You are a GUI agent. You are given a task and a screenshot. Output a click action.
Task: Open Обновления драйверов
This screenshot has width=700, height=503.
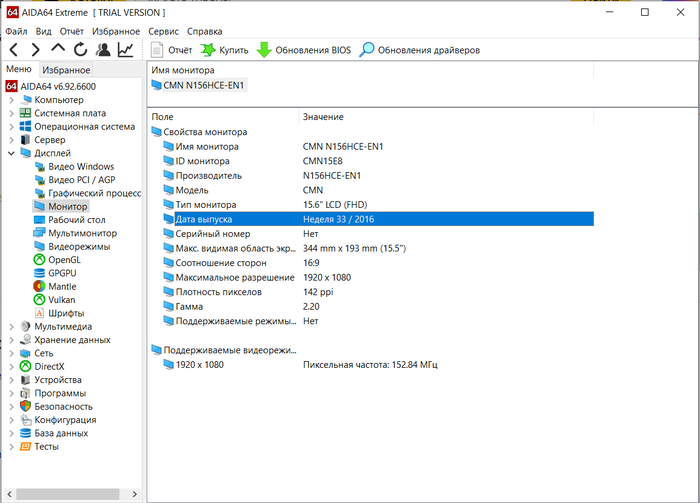[420, 50]
